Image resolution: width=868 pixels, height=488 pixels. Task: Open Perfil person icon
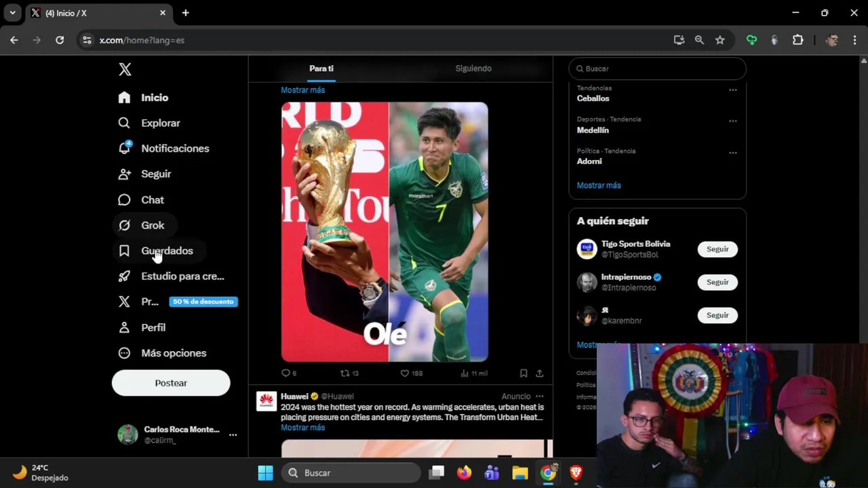(124, 327)
